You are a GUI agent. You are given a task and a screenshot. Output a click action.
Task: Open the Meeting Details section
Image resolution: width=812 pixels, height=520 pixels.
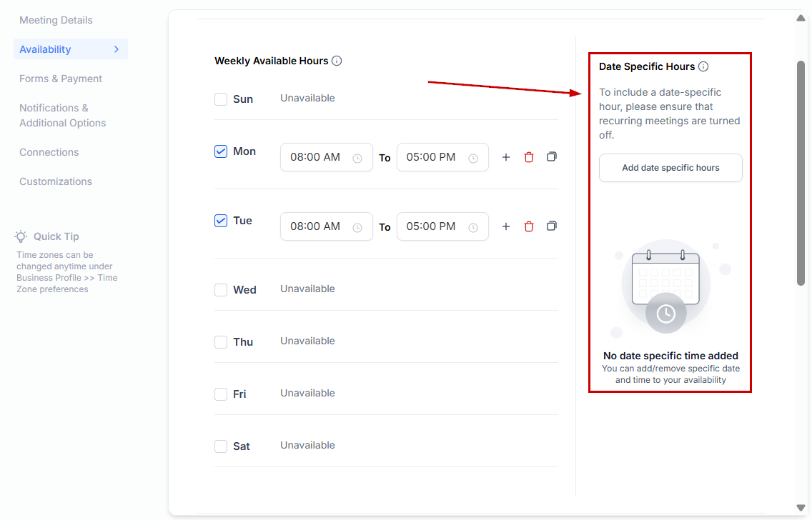pyautogui.click(x=56, y=20)
